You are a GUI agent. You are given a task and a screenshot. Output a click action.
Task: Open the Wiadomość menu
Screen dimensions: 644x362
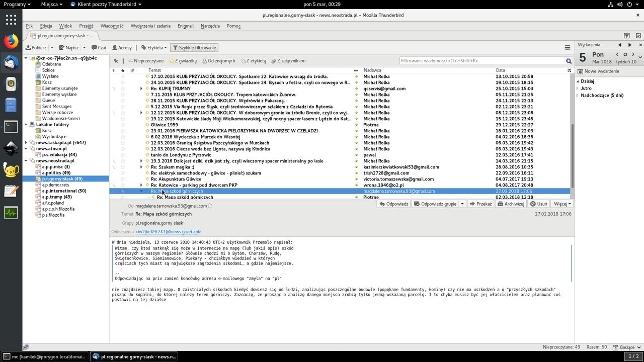112,26
